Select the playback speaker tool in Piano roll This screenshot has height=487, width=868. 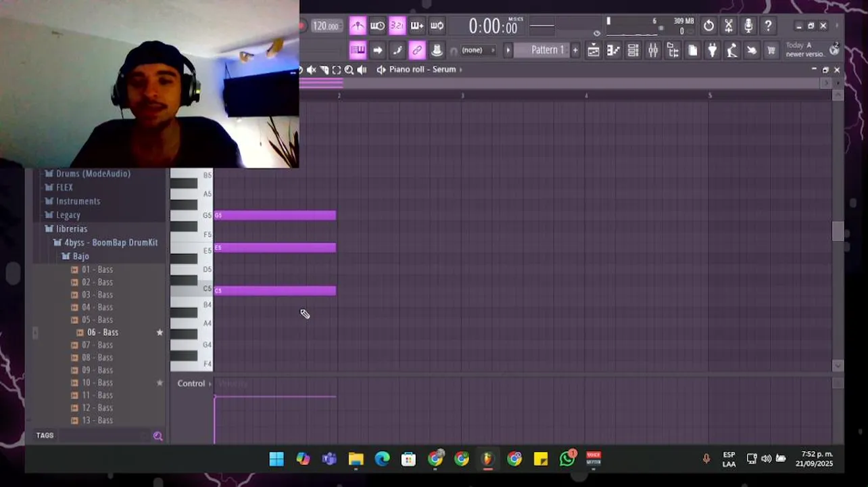(362, 70)
